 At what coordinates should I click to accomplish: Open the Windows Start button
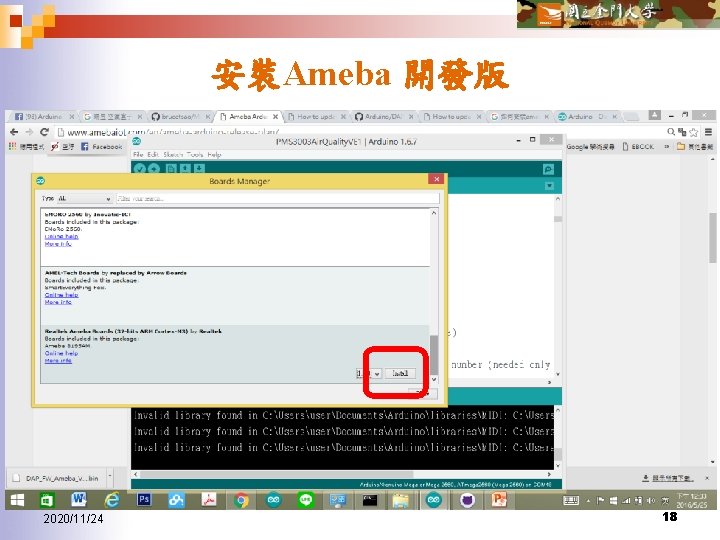(x=17, y=500)
